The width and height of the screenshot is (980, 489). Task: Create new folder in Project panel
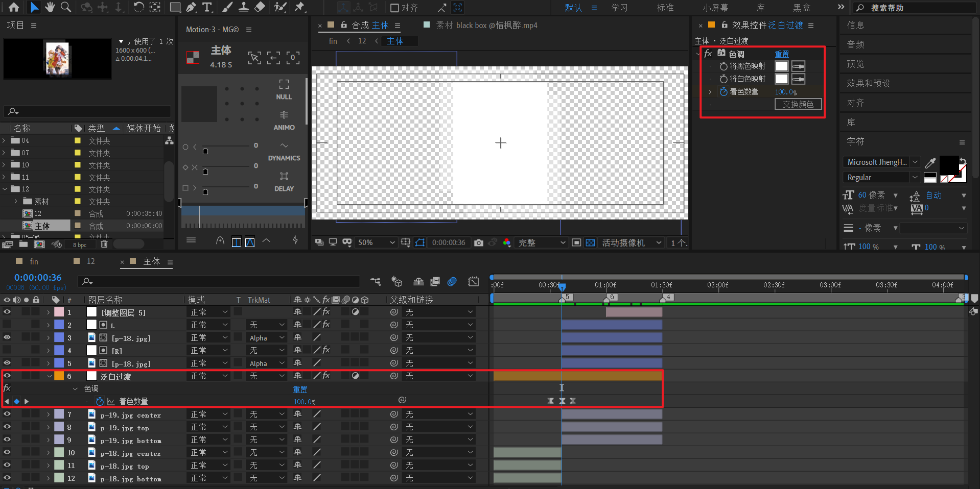click(24, 244)
